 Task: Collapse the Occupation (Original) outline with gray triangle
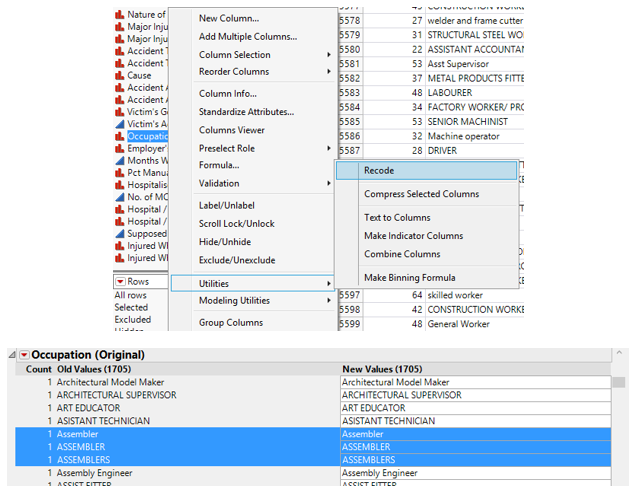(11, 355)
